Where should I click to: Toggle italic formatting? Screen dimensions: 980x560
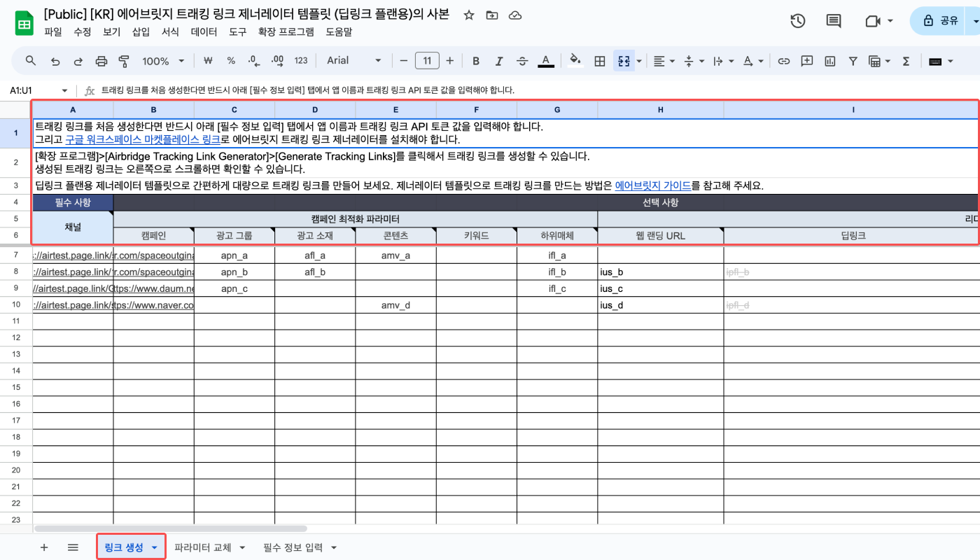pyautogui.click(x=499, y=61)
